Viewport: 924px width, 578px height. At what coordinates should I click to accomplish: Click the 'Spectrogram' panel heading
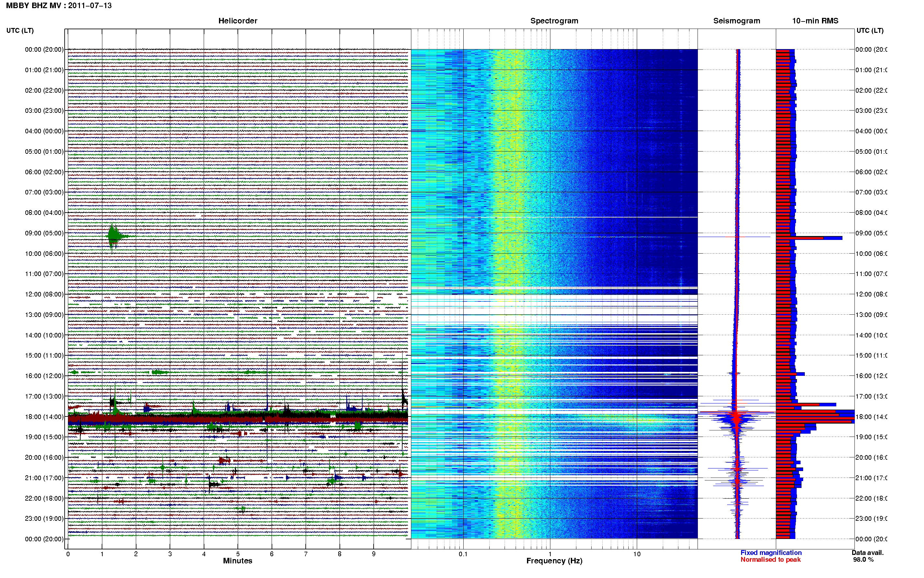(554, 21)
